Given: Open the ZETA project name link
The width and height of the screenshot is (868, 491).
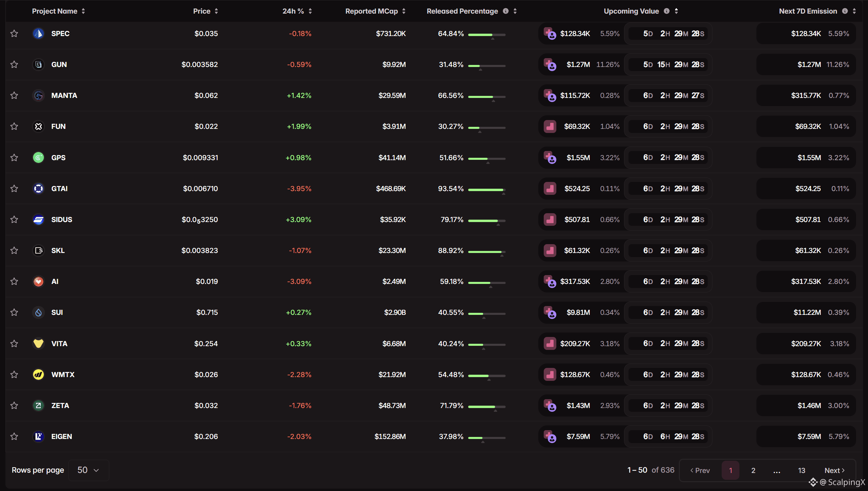Looking at the screenshot, I should click(60, 406).
